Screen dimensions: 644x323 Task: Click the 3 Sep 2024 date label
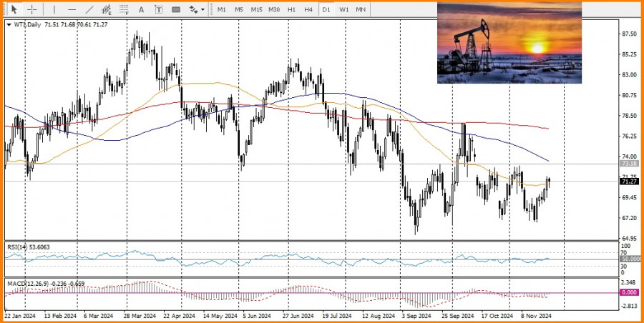[x=416, y=316]
